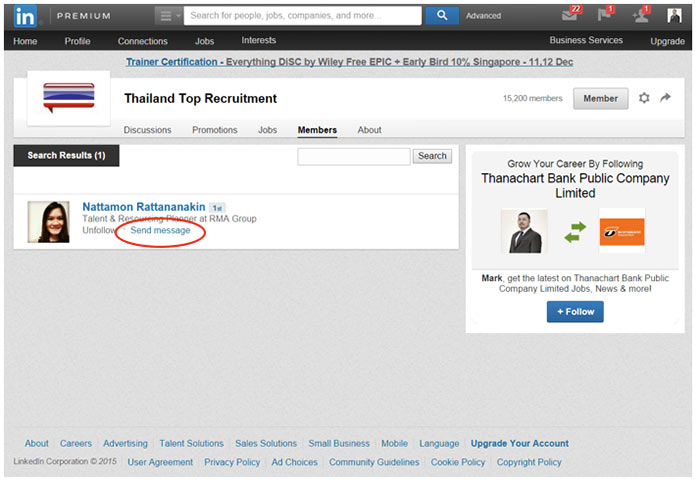
Task: Open the messages inbox envelope icon
Action: point(571,15)
